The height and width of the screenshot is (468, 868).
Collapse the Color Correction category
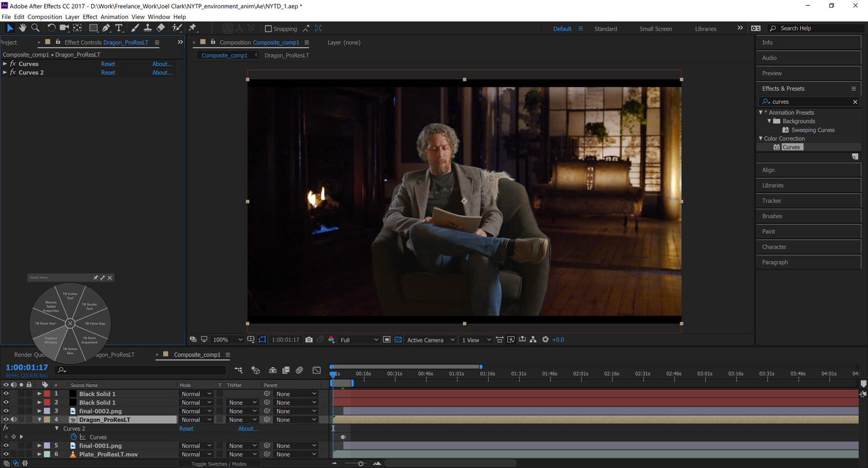point(761,138)
